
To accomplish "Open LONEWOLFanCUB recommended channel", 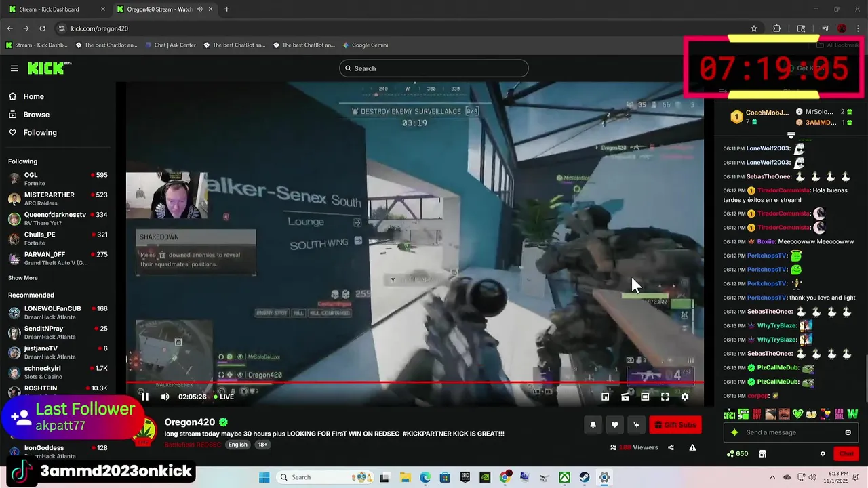I will point(58,312).
